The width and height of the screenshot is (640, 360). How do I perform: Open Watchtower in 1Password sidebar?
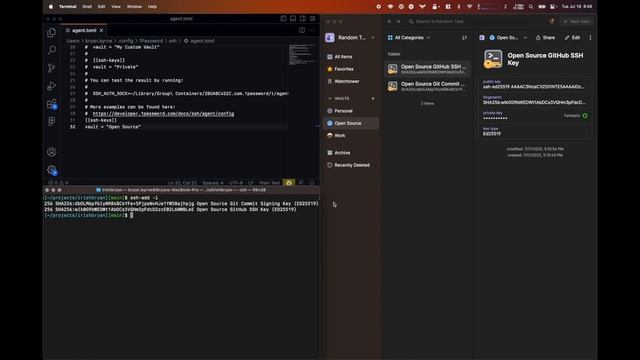coord(351,81)
